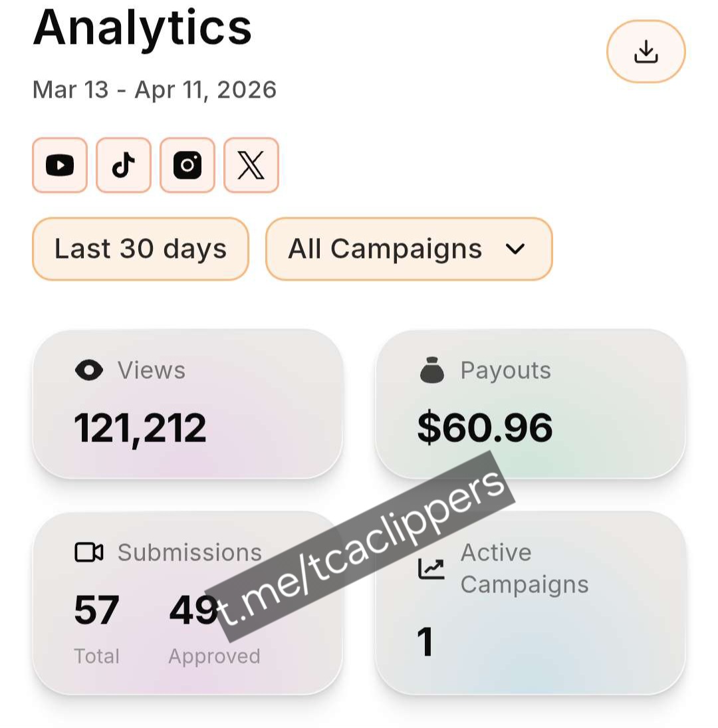The height and width of the screenshot is (728, 718).
Task: Click the download export icon
Action: point(646,52)
